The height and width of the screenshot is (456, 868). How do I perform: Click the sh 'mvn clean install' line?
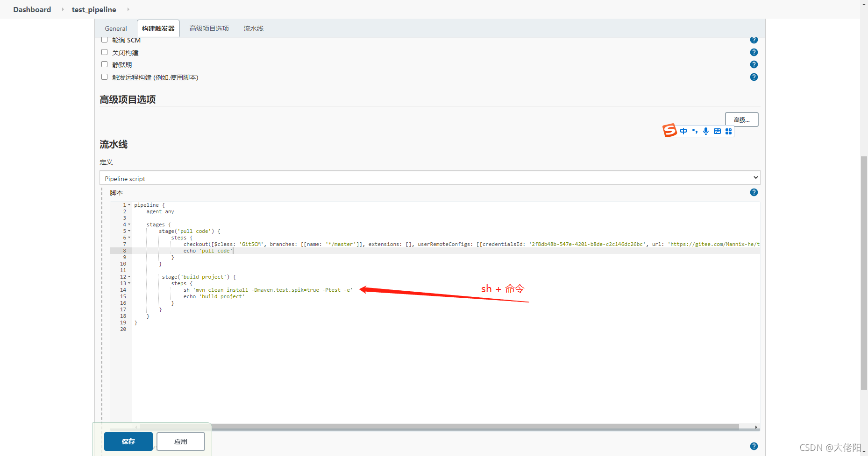pos(268,290)
